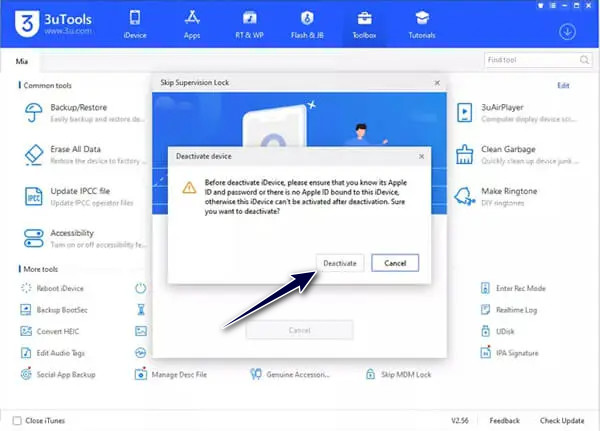Click the power icon beside Reboot iDevice
This screenshot has height=431, width=600.
(140, 288)
